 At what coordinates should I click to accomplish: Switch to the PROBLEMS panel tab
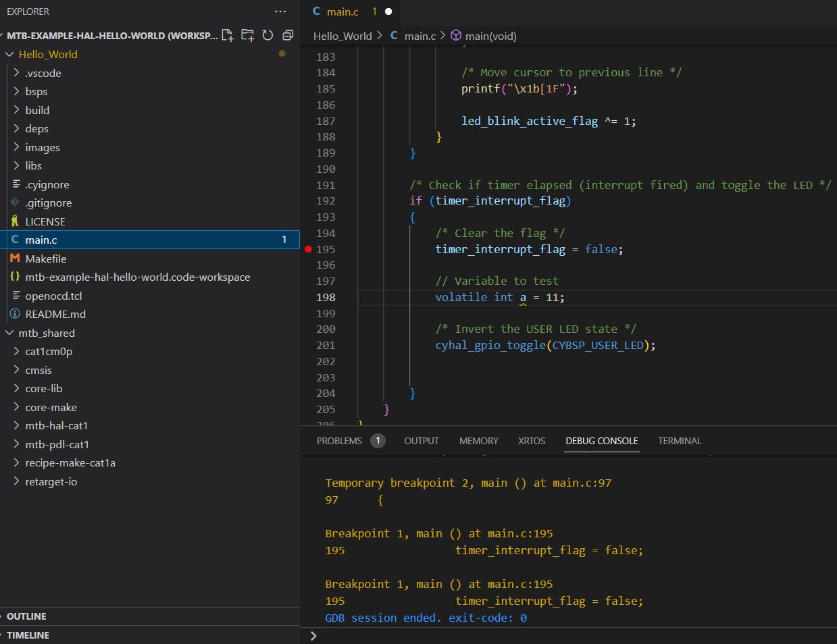tap(339, 441)
